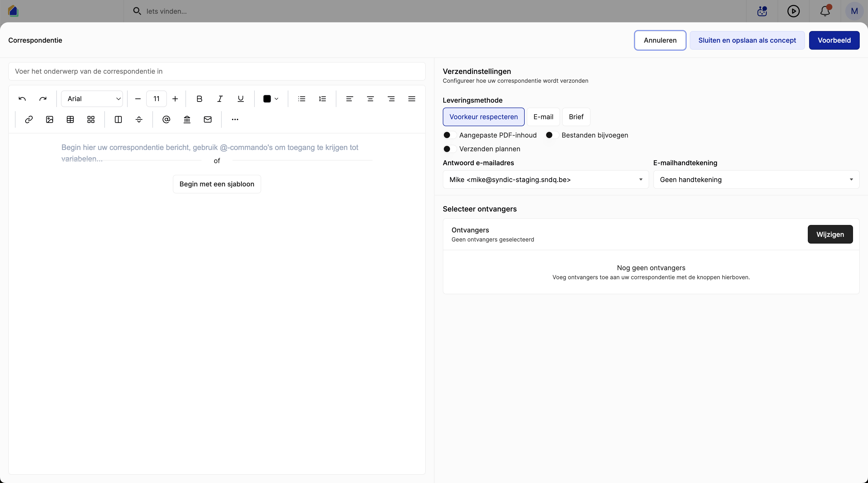Viewport: 868px width, 483px height.
Task: Toggle underline formatting
Action: tap(241, 99)
